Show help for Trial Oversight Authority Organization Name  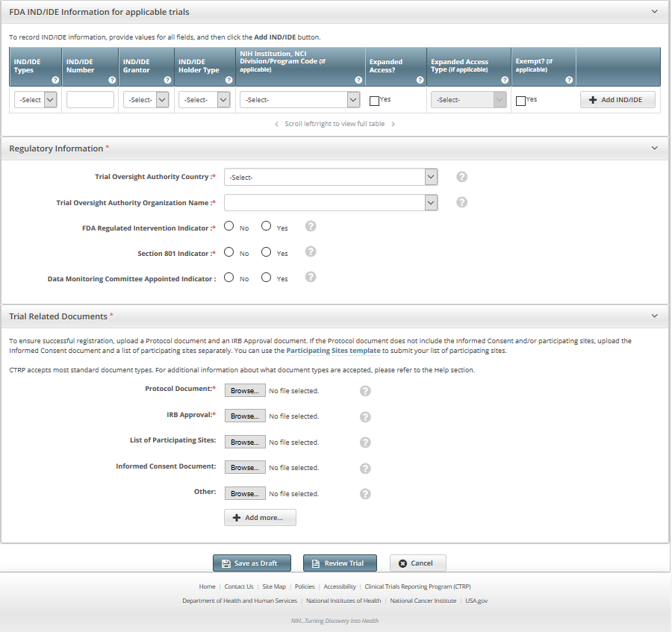(x=461, y=202)
